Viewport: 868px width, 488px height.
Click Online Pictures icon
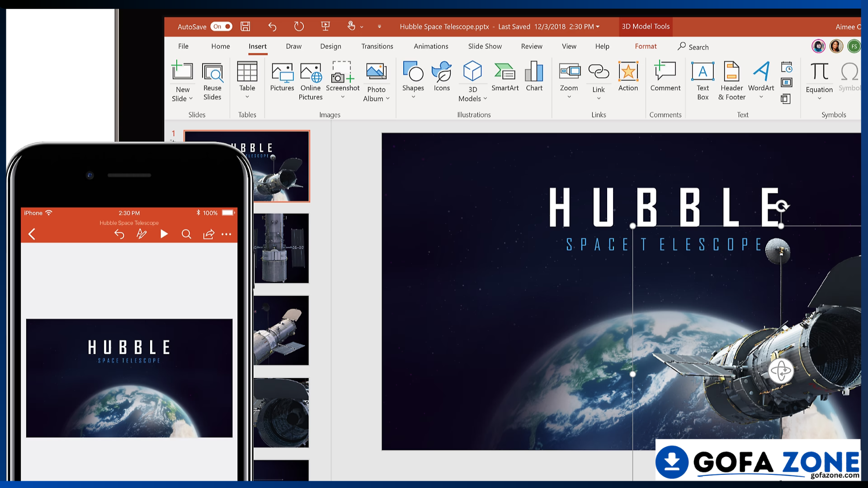coord(311,72)
